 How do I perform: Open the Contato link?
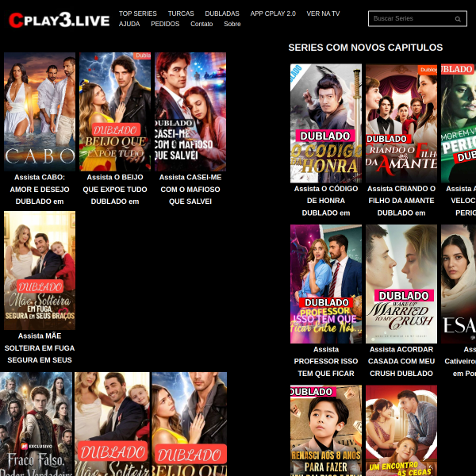(x=202, y=24)
